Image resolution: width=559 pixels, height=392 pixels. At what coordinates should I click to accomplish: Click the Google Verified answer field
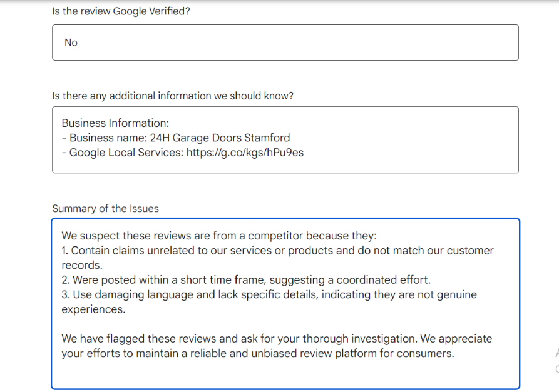pyautogui.click(x=285, y=43)
